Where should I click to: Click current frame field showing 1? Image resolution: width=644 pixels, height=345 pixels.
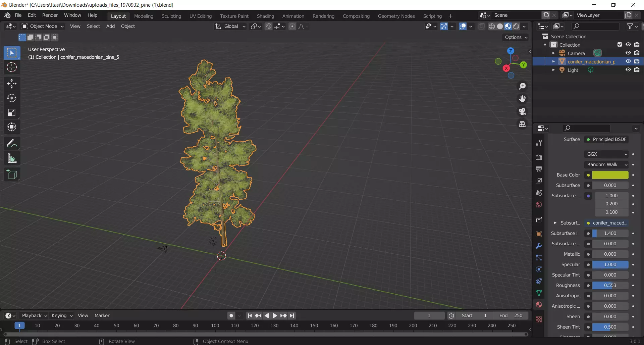pyautogui.click(x=429, y=315)
